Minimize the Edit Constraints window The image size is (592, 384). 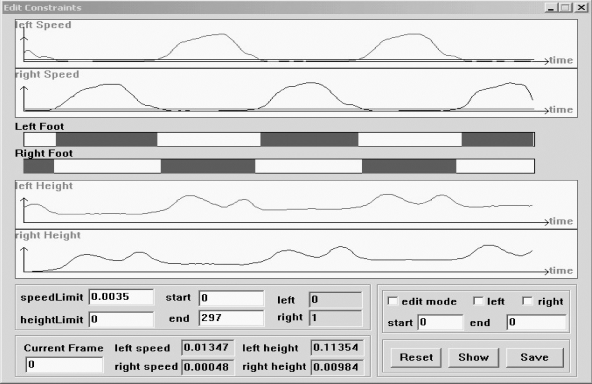[551, 8]
